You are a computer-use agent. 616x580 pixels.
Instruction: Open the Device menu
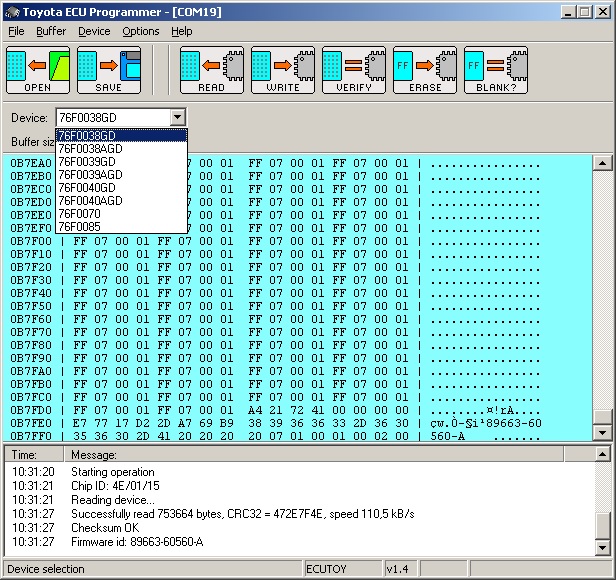coord(94,31)
